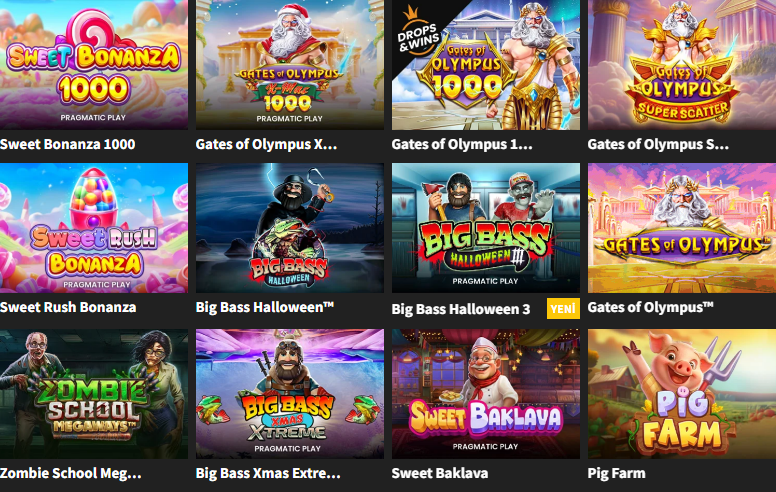
Task: Open the Sweet Rush Bonanza game tile
Action: pos(94,228)
